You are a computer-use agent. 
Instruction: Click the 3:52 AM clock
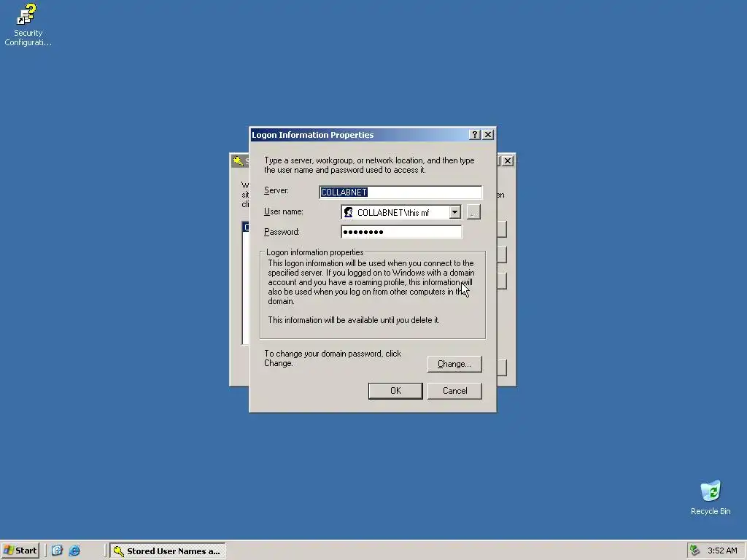[722, 551]
